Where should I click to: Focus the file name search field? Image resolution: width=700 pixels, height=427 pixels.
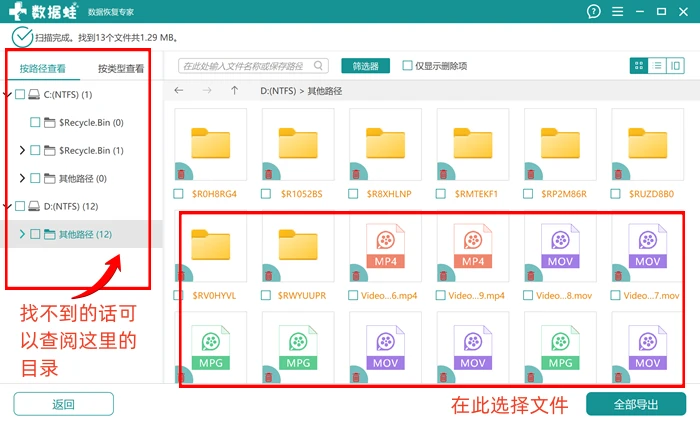[253, 66]
